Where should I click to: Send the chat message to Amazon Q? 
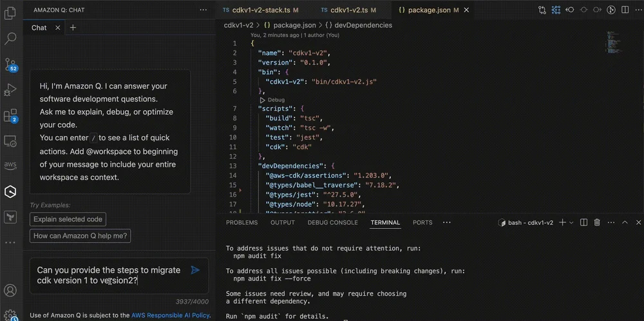195,270
